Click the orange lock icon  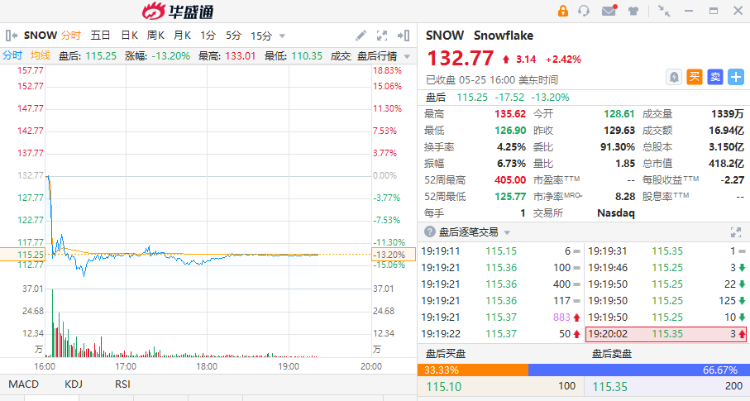pos(563,11)
